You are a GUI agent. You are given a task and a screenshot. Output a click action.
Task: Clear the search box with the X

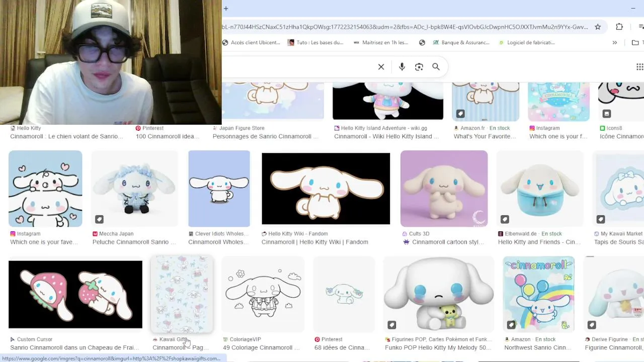381,67
